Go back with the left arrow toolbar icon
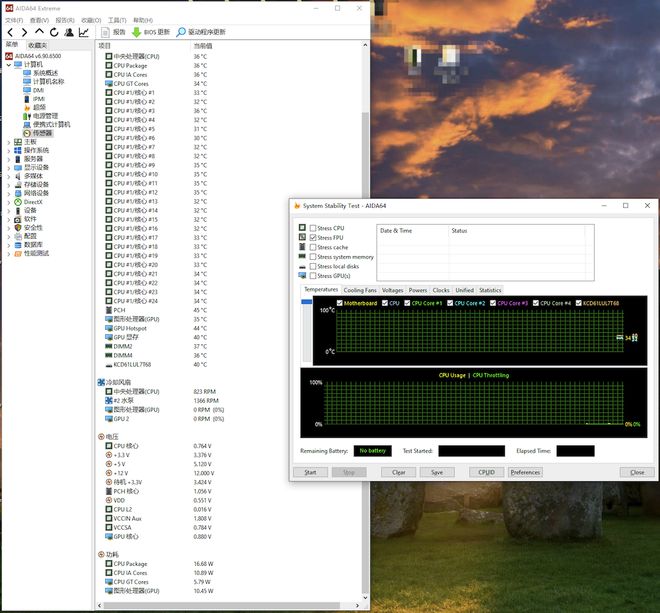 (x=10, y=32)
